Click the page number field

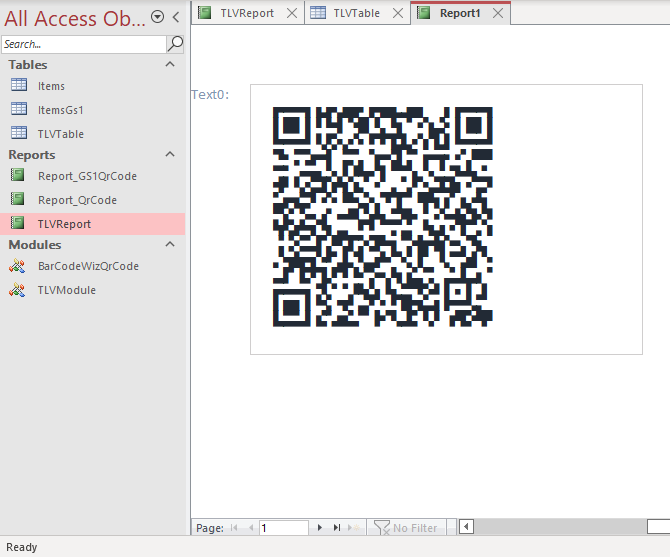click(x=284, y=528)
